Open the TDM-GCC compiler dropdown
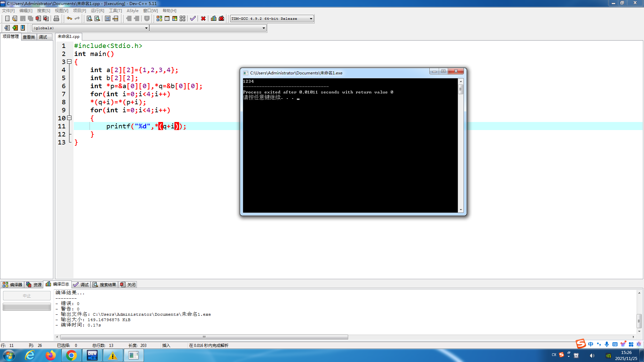This screenshot has width=644, height=362. coord(311,19)
